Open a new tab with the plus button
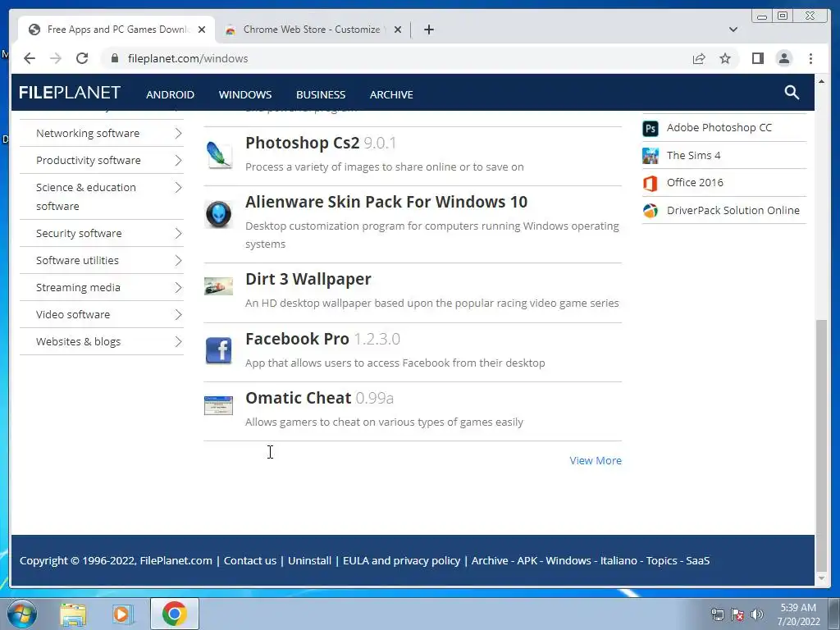Screen dimensions: 840x630 [428, 30]
